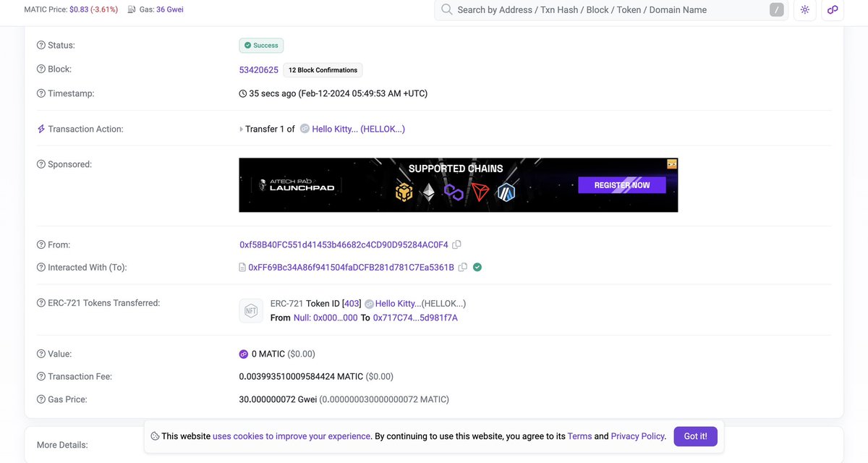
Task: Click the gas pump icon in header
Action: coord(132,9)
